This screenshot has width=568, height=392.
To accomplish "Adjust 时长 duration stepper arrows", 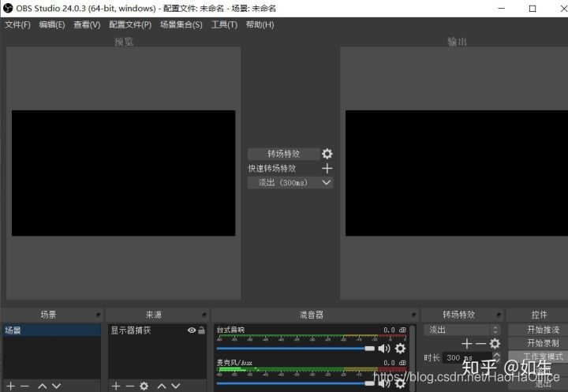I will 497,357.
